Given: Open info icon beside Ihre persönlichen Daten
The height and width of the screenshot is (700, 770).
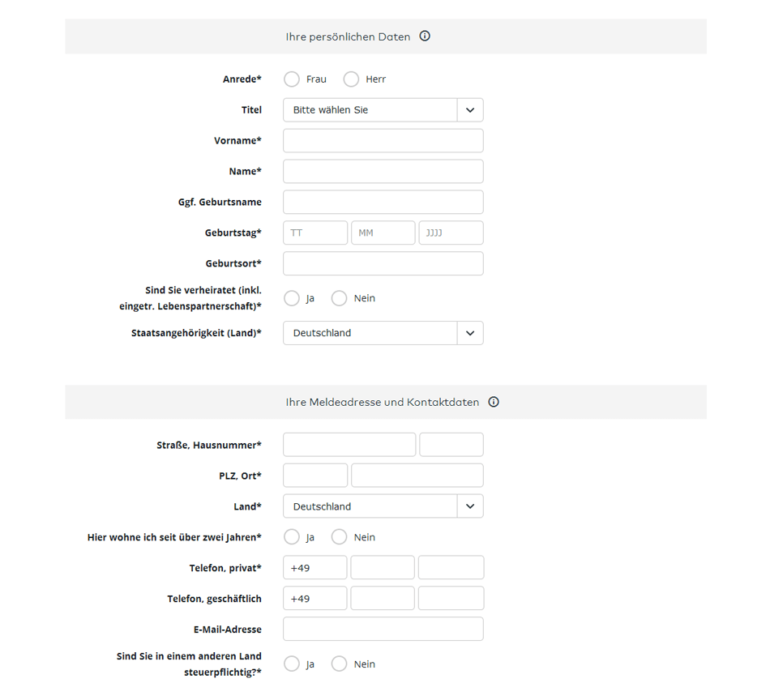Looking at the screenshot, I should [x=425, y=36].
